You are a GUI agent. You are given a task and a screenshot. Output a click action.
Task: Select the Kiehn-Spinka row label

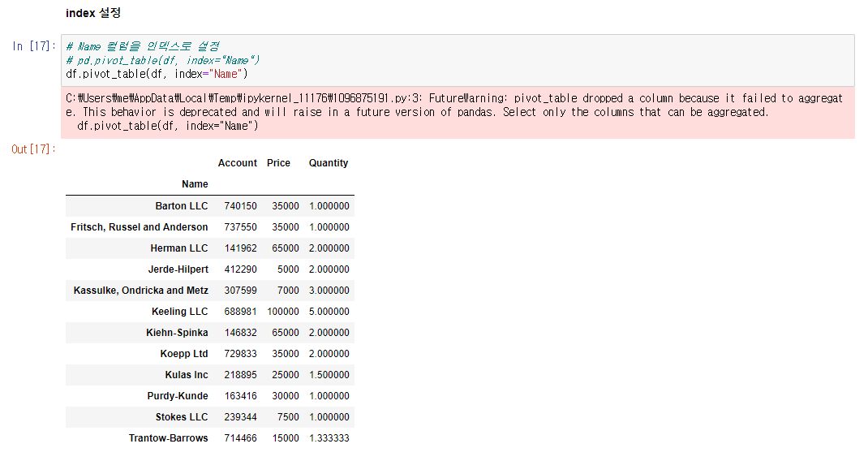(177, 332)
